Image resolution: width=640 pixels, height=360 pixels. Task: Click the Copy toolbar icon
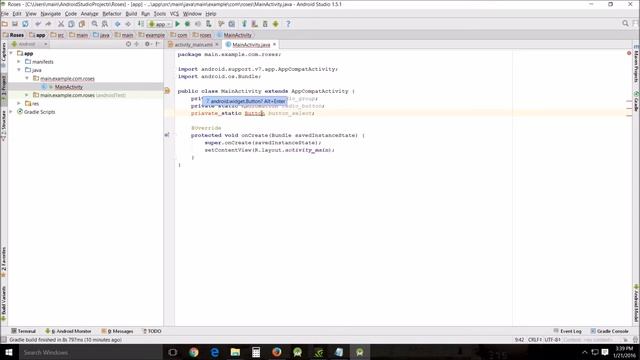71,24
